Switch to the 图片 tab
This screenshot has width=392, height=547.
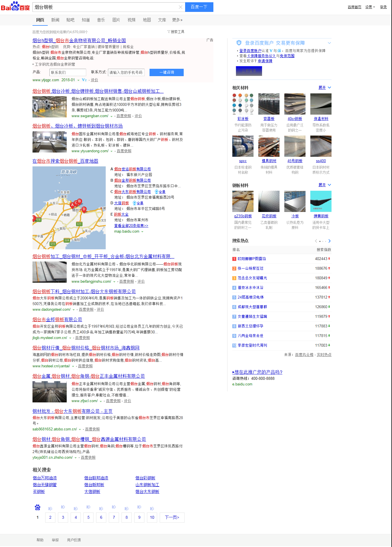116,20
